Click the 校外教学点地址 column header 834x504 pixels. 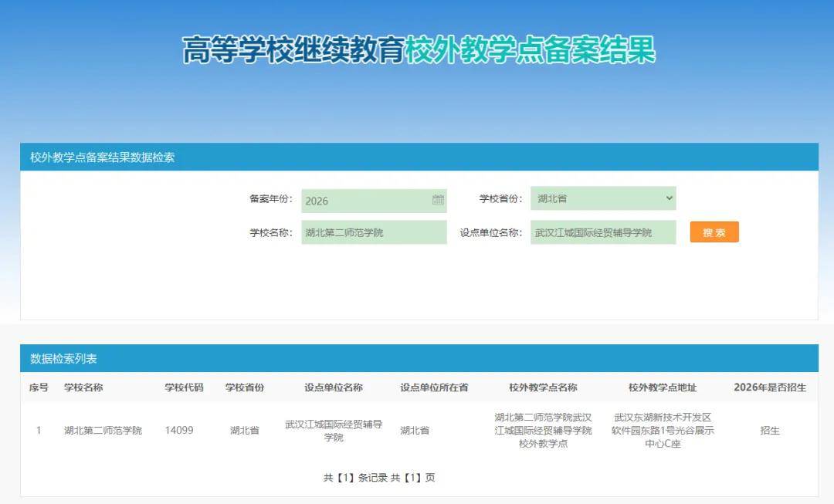point(663,387)
